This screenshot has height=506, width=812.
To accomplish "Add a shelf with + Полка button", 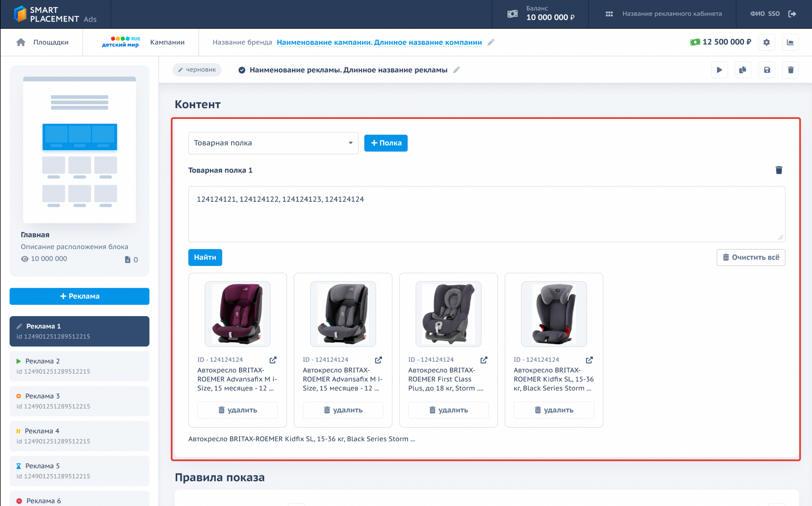I will point(386,143).
